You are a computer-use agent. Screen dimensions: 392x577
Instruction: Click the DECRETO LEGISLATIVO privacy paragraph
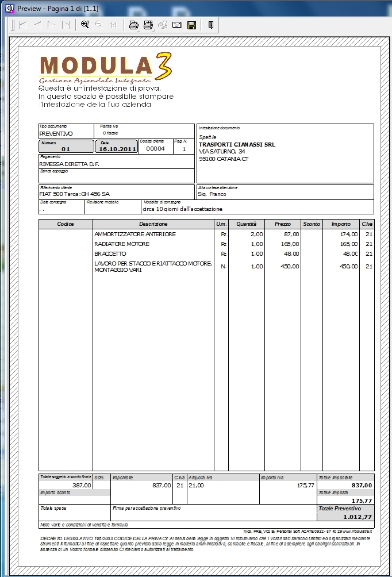pos(205,544)
